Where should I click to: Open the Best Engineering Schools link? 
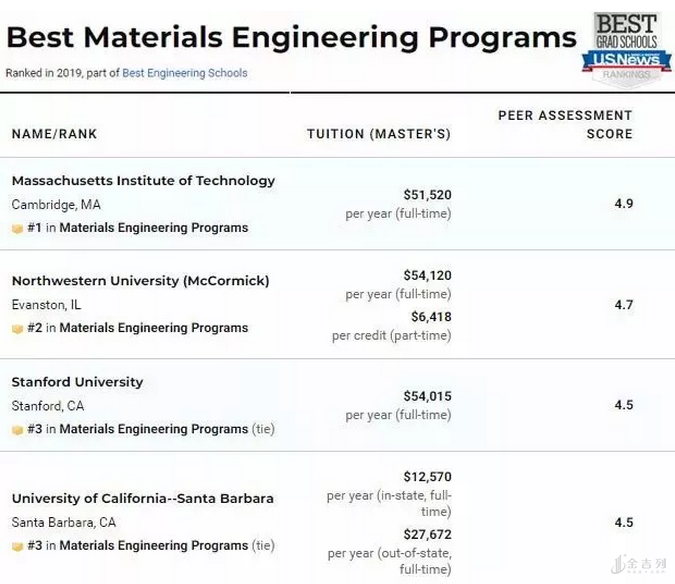tap(184, 73)
